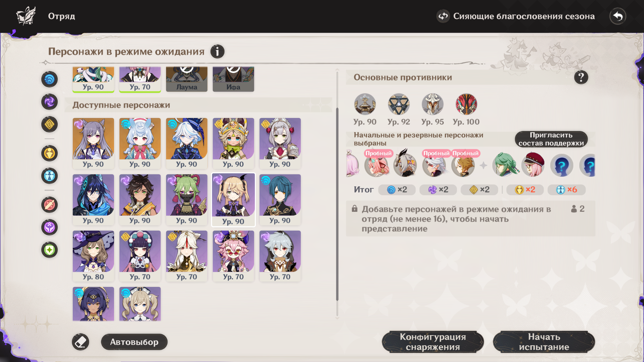Viewport: 644px width, 362px height.
Task: Toggle the Geo element filter
Action: pos(50,124)
